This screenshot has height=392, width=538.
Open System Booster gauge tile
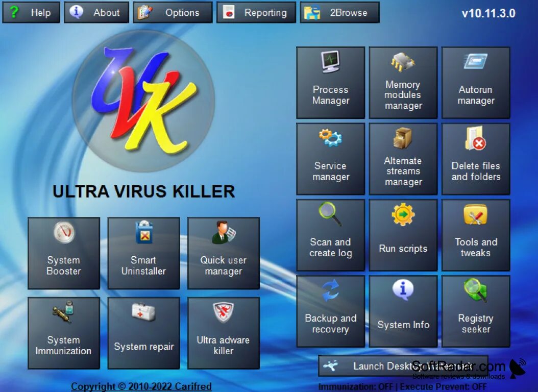(64, 253)
